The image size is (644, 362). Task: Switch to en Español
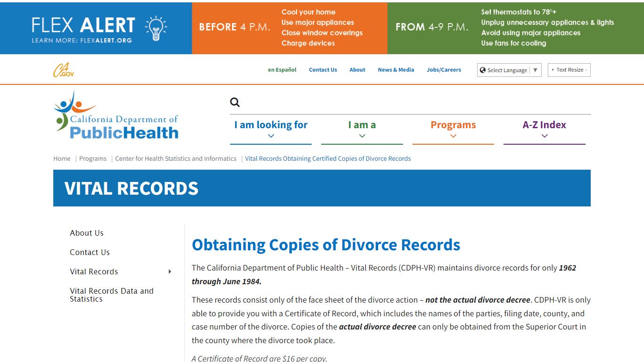pyautogui.click(x=282, y=70)
